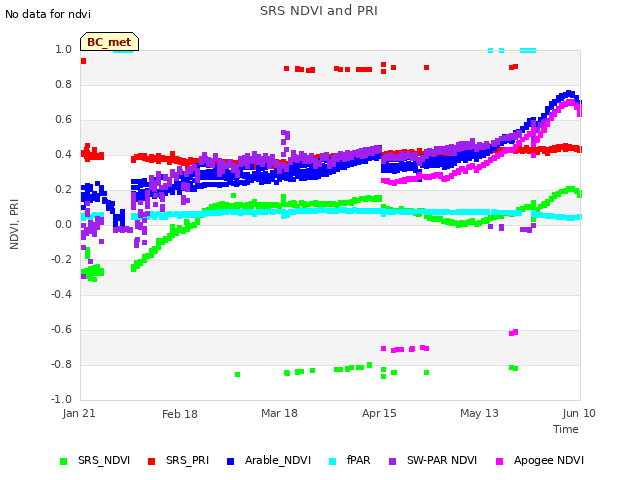Click the Jan 21 x-axis tick label

(x=79, y=413)
